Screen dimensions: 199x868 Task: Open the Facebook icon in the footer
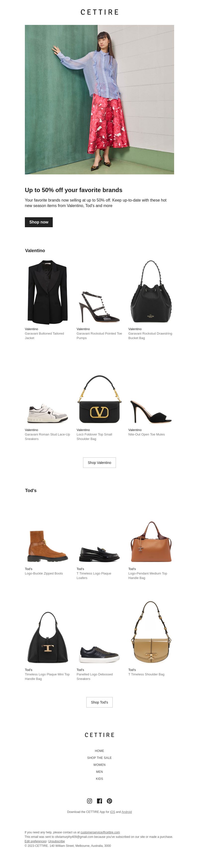click(99, 801)
